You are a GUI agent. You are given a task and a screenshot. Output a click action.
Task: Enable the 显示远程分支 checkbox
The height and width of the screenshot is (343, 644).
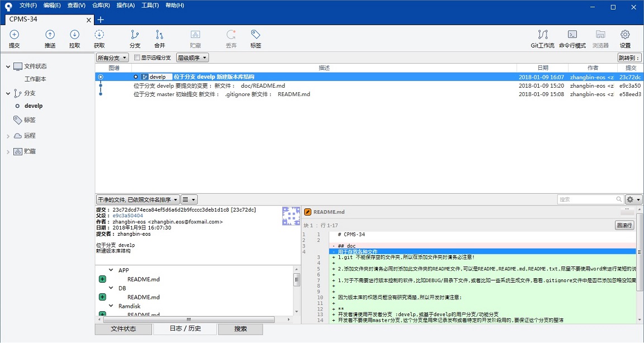[137, 58]
